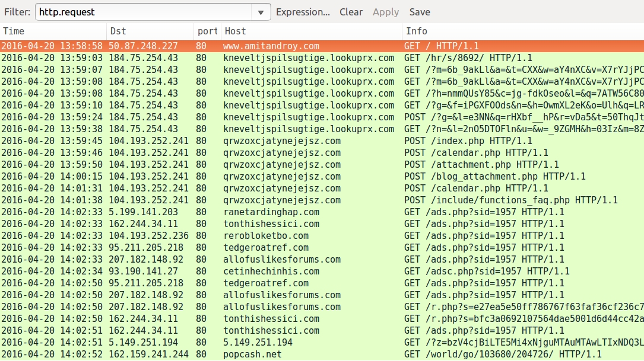644x361 pixels.
Task: Open the Expression... filter builder
Action: point(303,12)
